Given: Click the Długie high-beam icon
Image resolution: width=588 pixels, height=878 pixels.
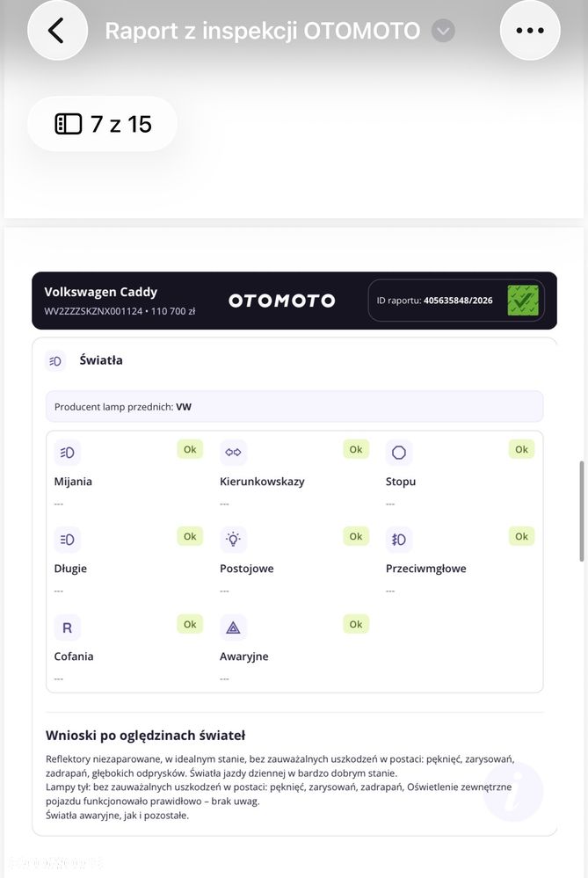Looking at the screenshot, I should click(67, 540).
